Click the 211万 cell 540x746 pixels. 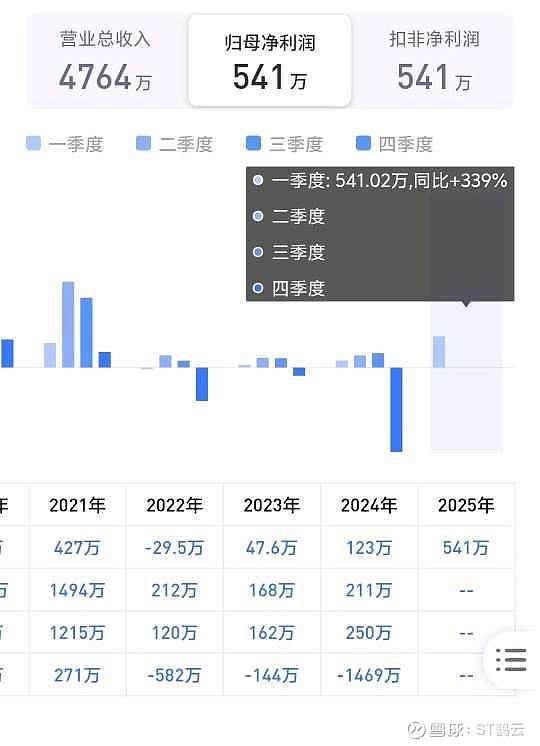coord(369,590)
